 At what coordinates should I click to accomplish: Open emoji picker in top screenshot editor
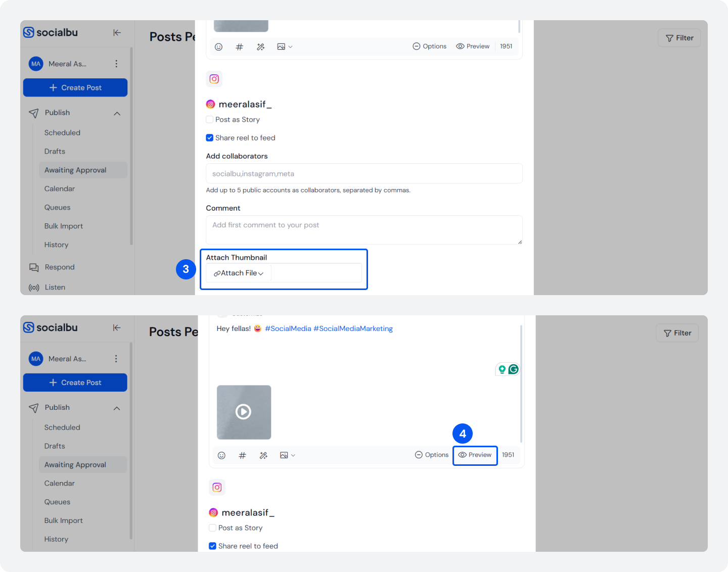pyautogui.click(x=218, y=46)
